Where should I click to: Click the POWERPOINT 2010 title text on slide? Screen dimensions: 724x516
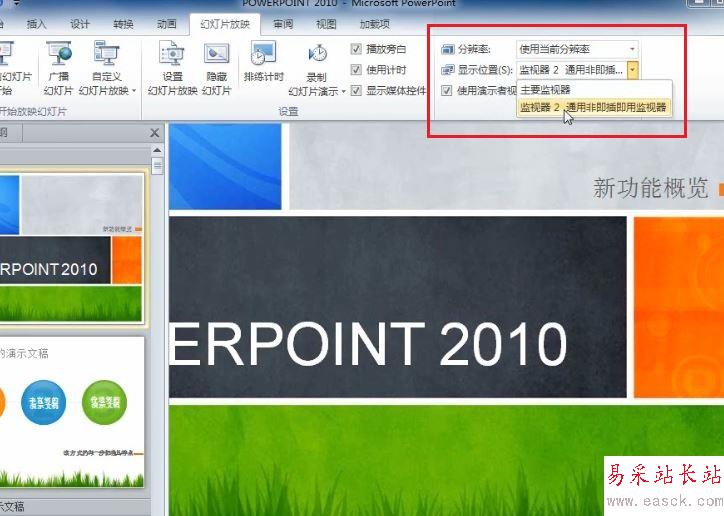[x=368, y=344]
